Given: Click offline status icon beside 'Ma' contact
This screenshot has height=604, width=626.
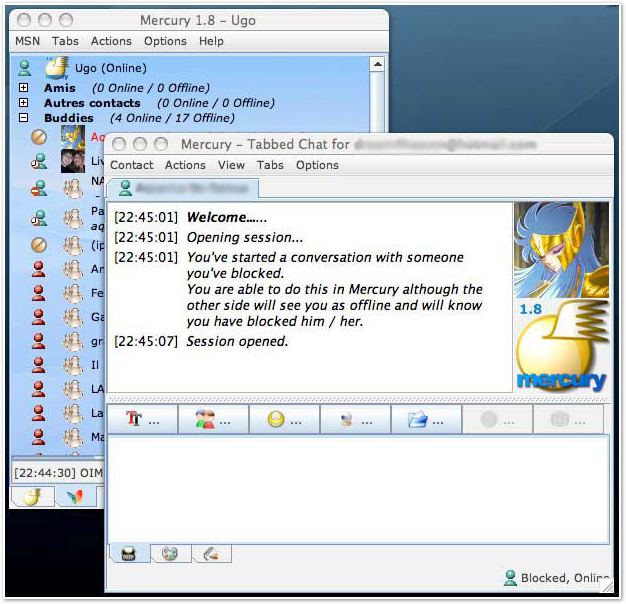Looking at the screenshot, I should [38, 437].
